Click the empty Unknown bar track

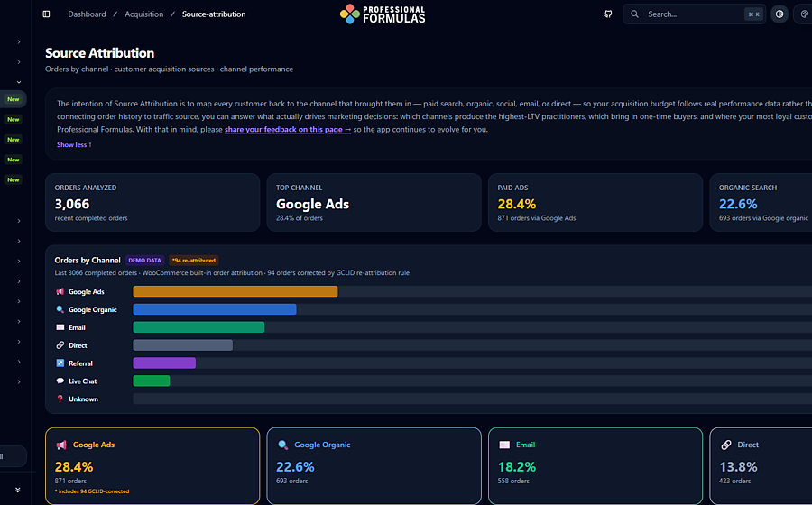472,399
